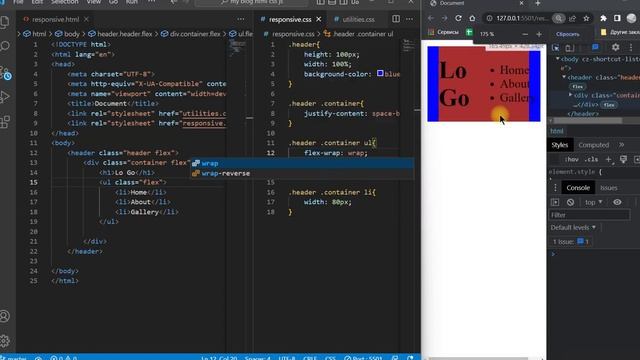Toggle device toolbar in DevTools
This screenshot has height=360, width=640.
[570, 48]
